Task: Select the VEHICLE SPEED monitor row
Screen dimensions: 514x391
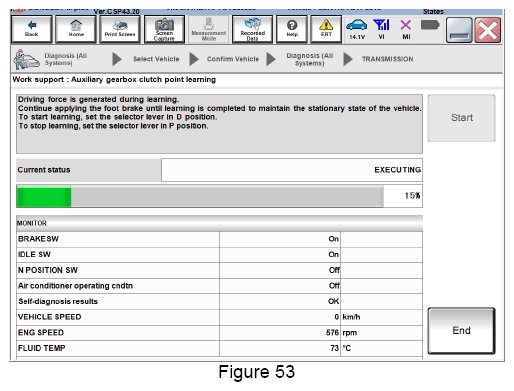Action: click(219, 317)
